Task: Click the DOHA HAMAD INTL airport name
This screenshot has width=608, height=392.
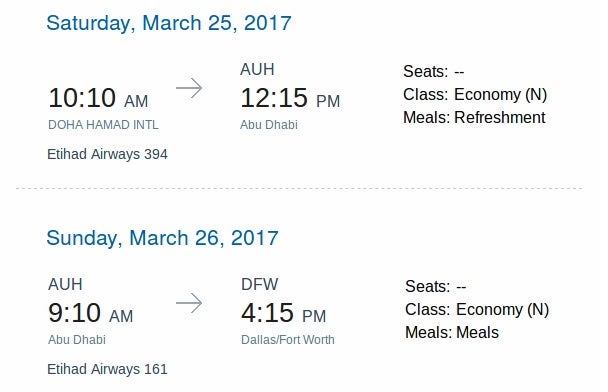Action: tap(103, 125)
